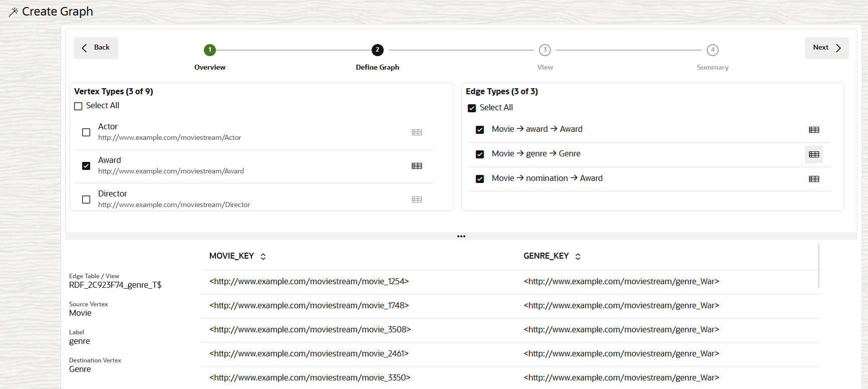Toggle Select All edge types checkbox
The height and width of the screenshot is (389, 868).
[x=472, y=108]
